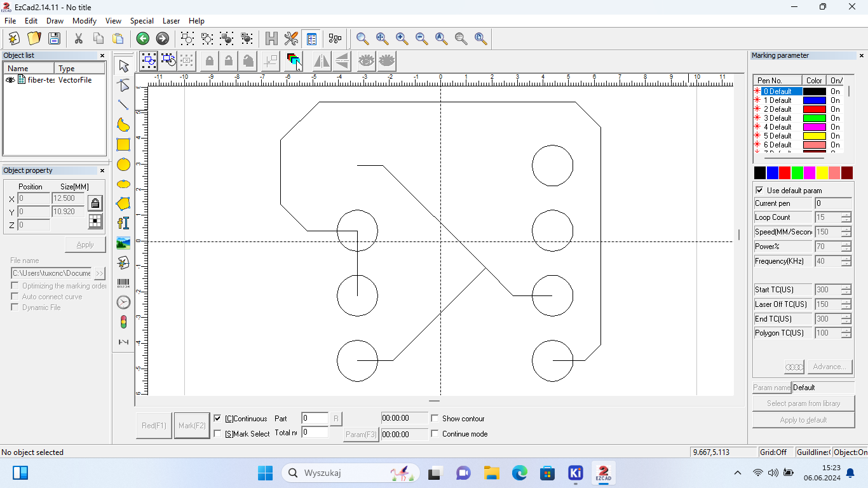Click the Start TC spinner arrows
Image resolution: width=868 pixels, height=488 pixels.
846,290
